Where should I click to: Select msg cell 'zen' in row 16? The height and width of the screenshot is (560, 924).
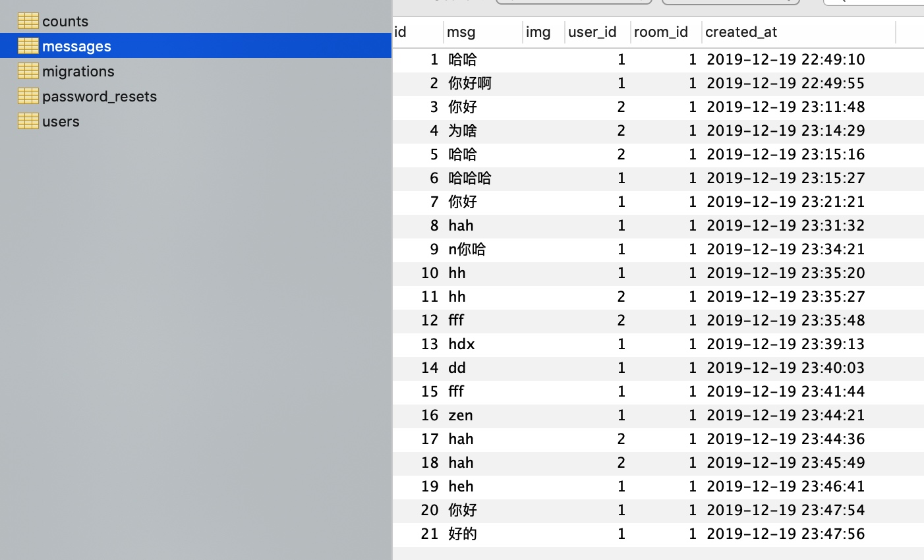click(461, 415)
